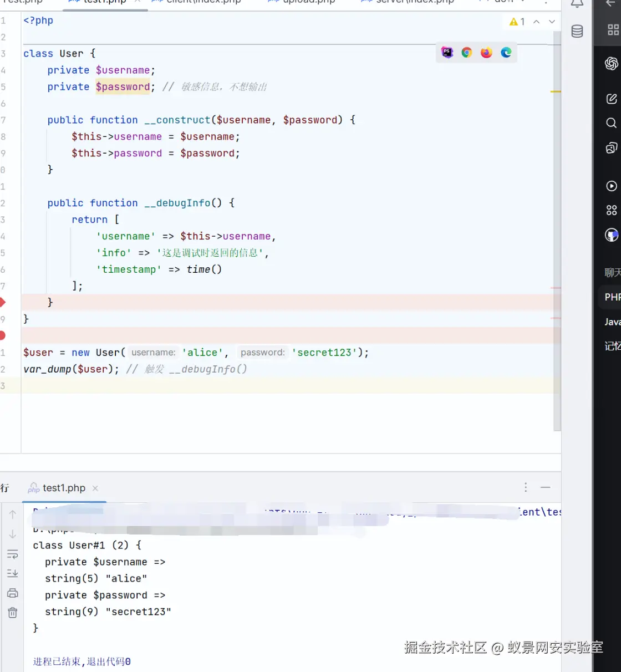Open preview in Edge browser
This screenshot has height=672, width=621.
tap(506, 53)
